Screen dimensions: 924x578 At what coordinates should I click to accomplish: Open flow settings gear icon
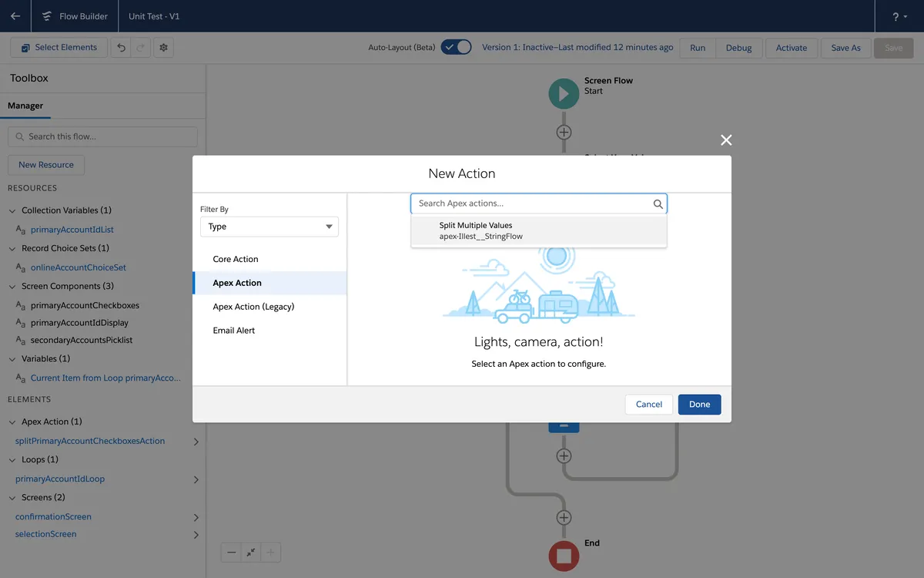(x=163, y=48)
